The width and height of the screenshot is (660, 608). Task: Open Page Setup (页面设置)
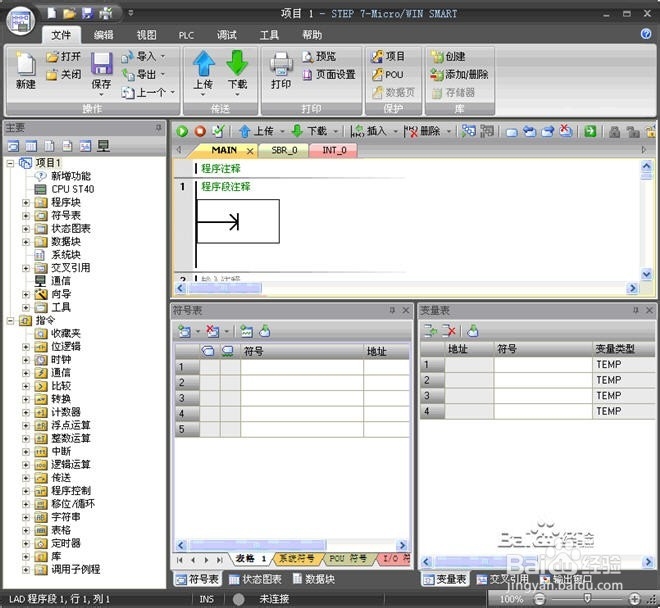329,75
